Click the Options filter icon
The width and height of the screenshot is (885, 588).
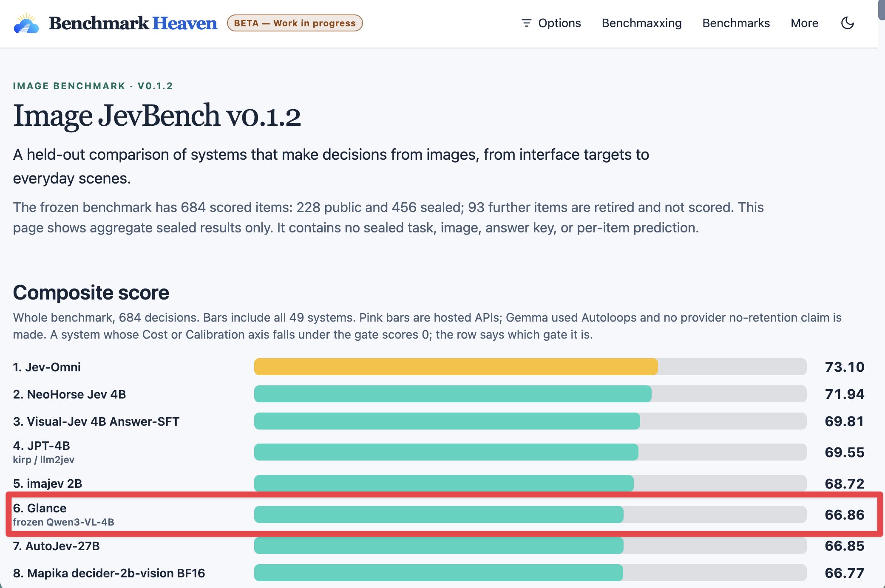(x=526, y=23)
